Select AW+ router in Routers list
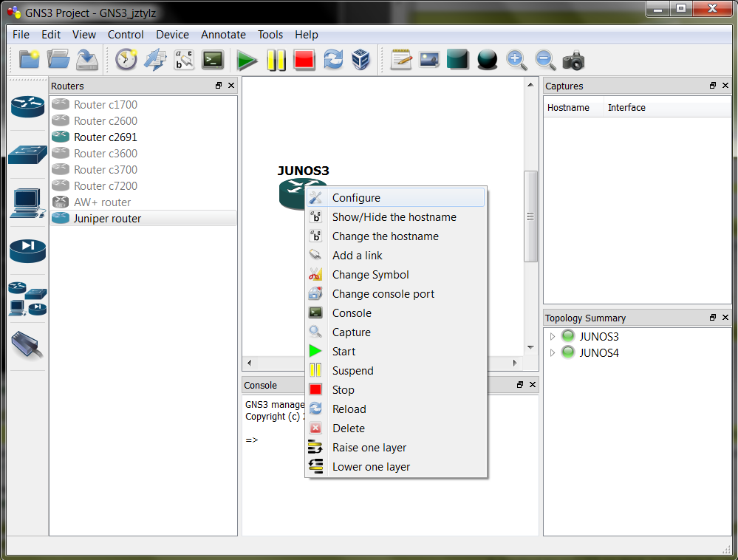The width and height of the screenshot is (738, 560). 143,202
